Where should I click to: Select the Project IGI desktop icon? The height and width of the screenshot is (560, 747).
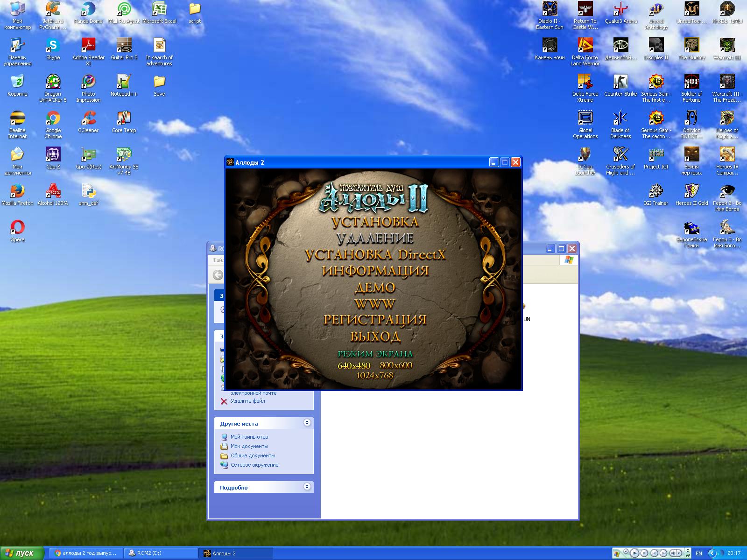(656, 159)
